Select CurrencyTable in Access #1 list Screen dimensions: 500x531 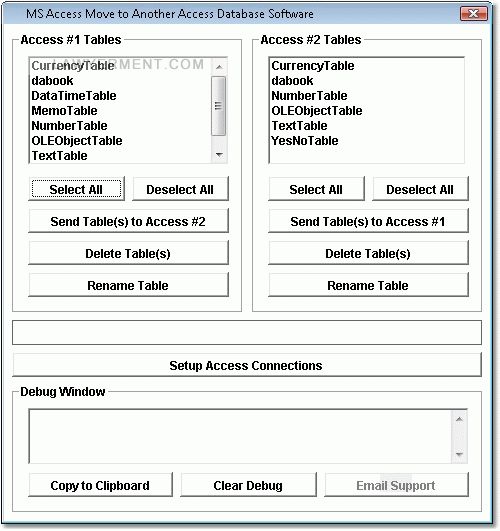(x=121, y=65)
